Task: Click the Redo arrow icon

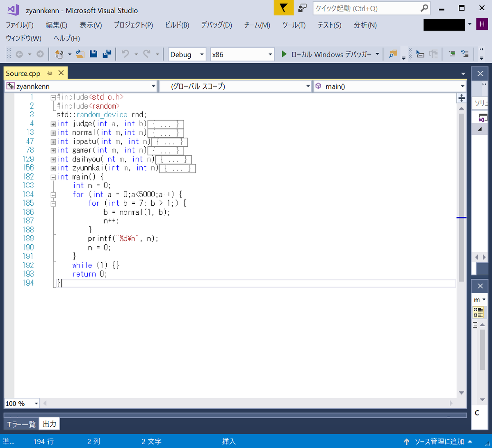Action: pyautogui.click(x=147, y=54)
